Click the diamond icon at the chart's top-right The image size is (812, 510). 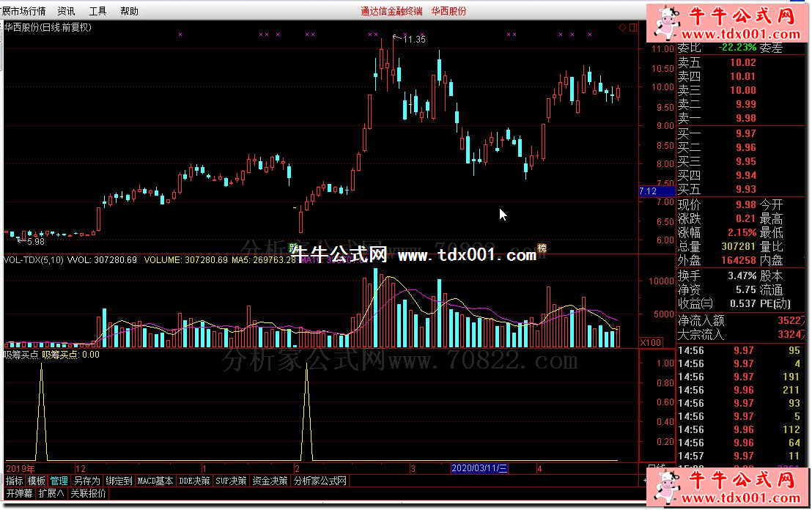coord(622,27)
